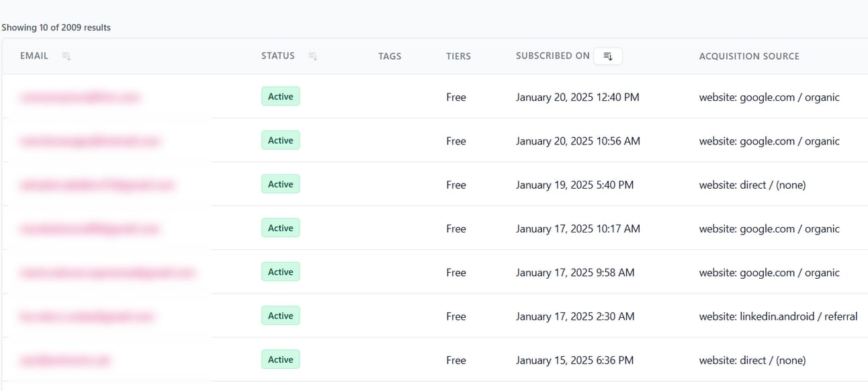Image resolution: width=868 pixels, height=391 pixels.
Task: Open the email subscribed on January 15, 2025
Action: click(66, 360)
